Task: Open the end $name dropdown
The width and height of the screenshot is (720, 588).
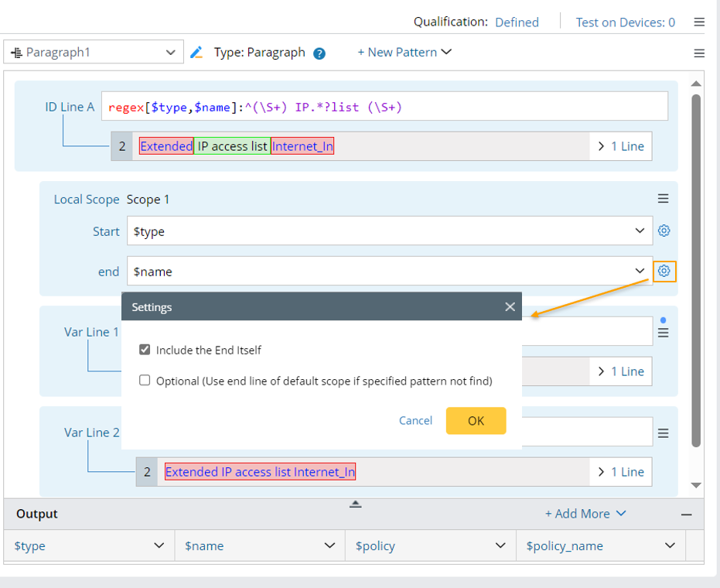Action: (x=390, y=271)
